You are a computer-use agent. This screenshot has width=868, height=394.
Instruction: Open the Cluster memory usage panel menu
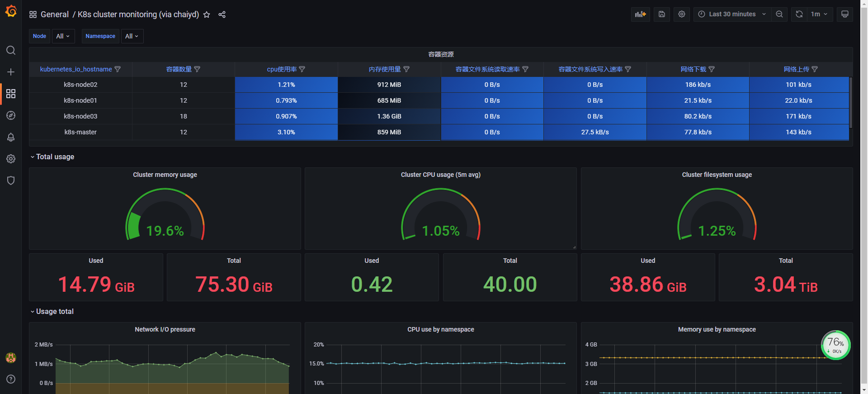point(165,175)
